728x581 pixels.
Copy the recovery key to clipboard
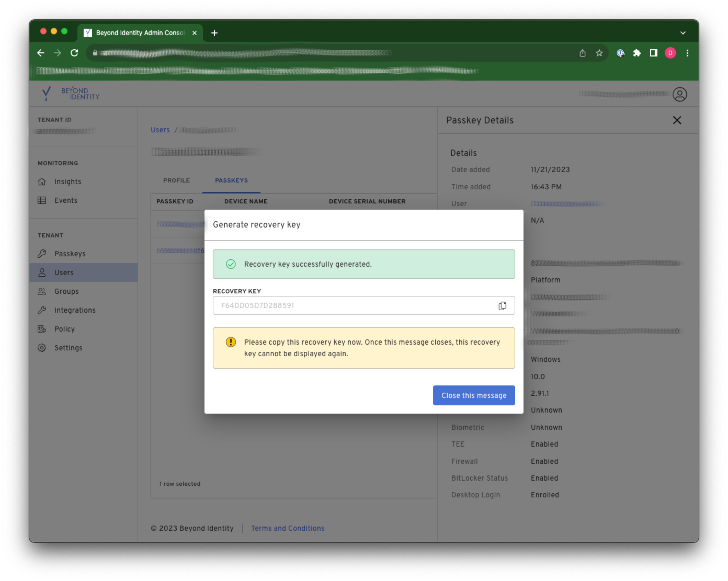tap(502, 305)
